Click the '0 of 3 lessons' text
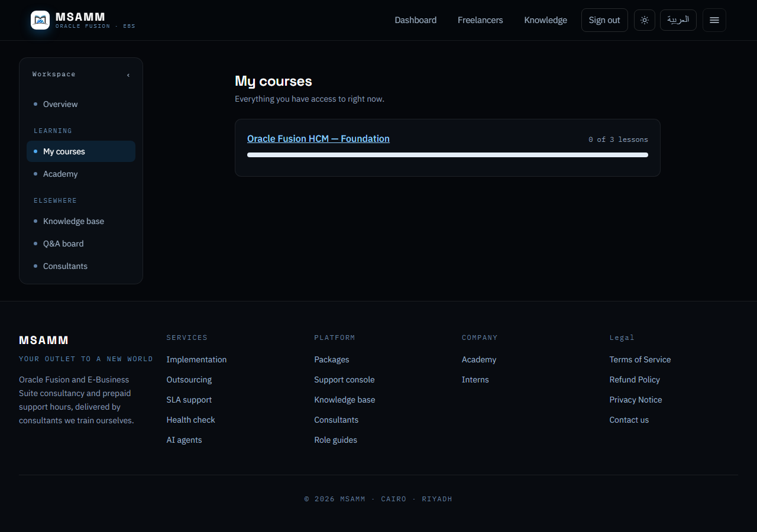The width and height of the screenshot is (757, 532). click(618, 140)
